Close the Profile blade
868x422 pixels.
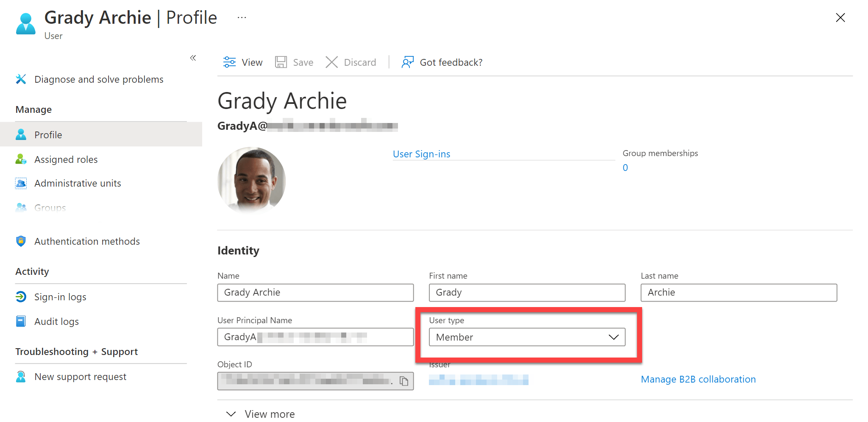[840, 17]
